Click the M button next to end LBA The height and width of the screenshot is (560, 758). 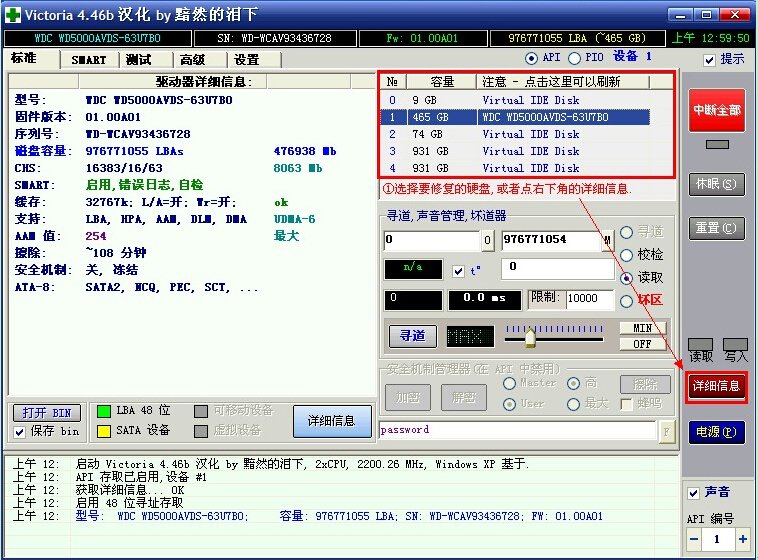point(608,240)
